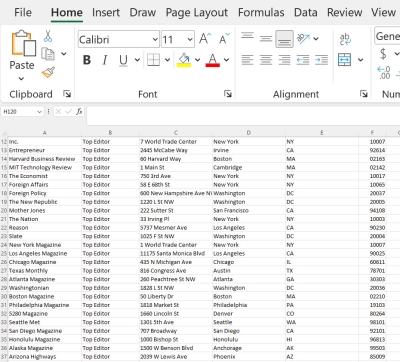
Task: Toggle Italic formatting
Action: click(x=105, y=60)
